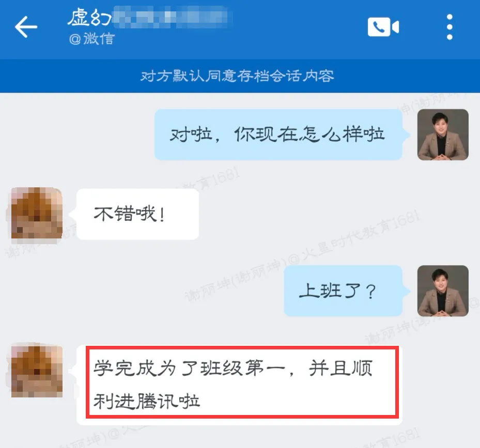Go back using the left arrow
This screenshot has width=480, height=448.
(x=26, y=27)
